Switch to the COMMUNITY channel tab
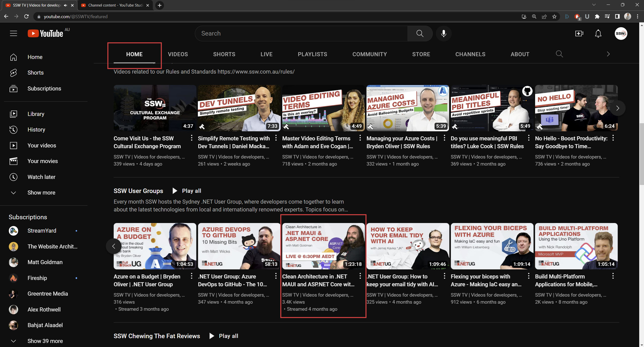 tap(369, 54)
